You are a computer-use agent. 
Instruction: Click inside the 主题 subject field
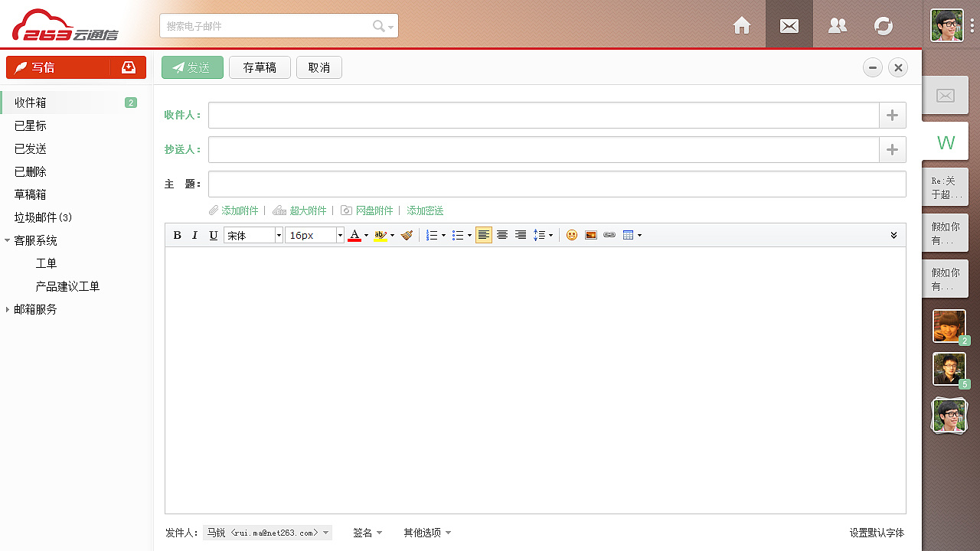pos(555,184)
